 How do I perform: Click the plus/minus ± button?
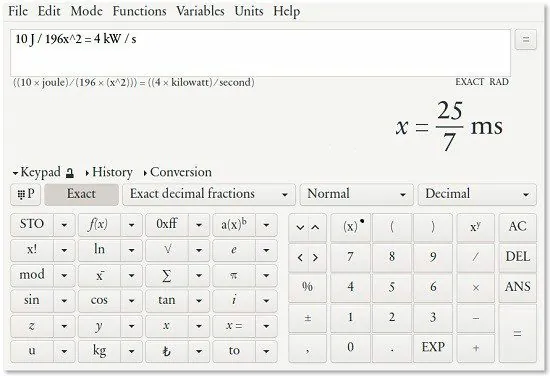click(307, 318)
